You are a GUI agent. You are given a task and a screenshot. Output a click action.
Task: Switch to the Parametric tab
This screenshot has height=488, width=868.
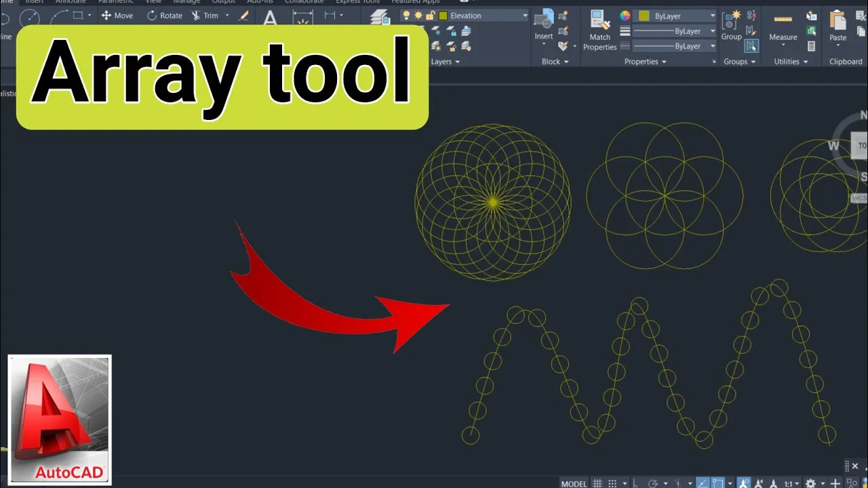coord(115,2)
